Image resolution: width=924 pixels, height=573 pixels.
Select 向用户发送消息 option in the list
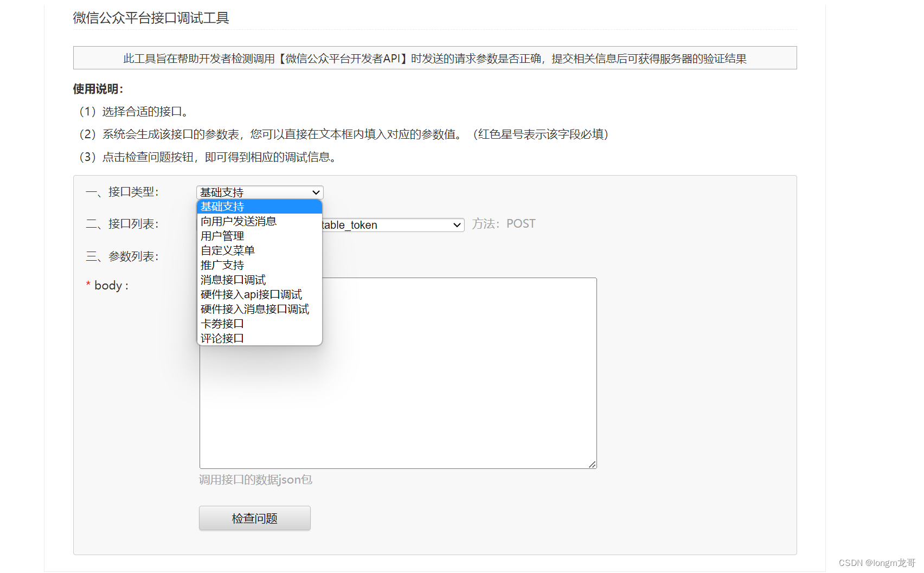260,221
